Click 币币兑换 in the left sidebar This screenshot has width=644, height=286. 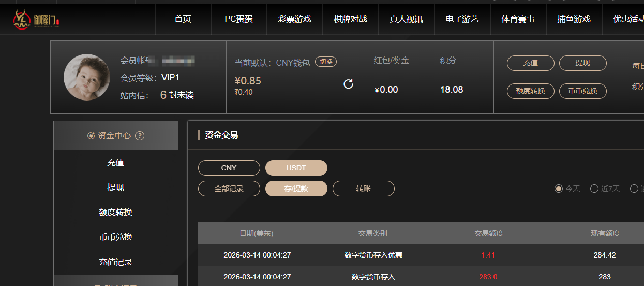pos(115,237)
